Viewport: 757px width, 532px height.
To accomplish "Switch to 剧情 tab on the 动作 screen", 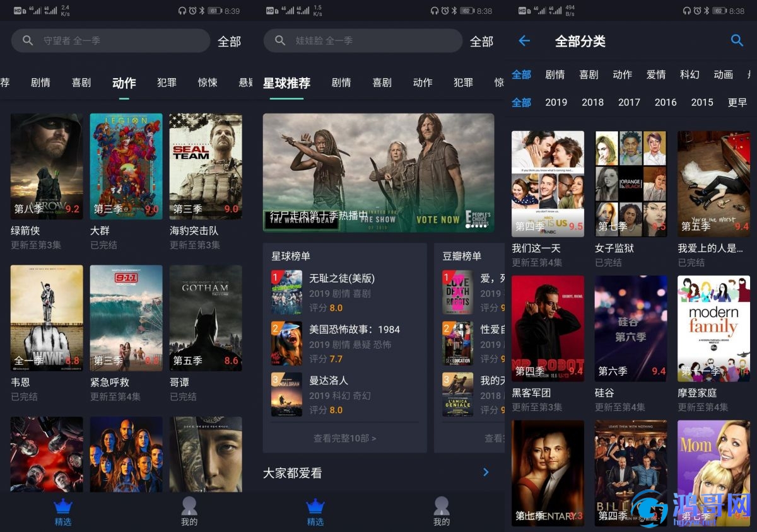I will pyautogui.click(x=40, y=83).
